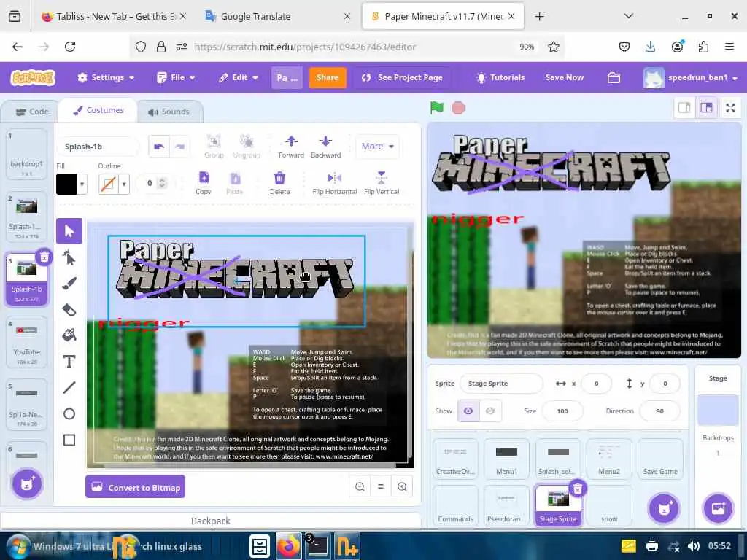This screenshot has height=560, width=747.
Task: Click the Redo arrow in paint editor
Action: tap(179, 147)
